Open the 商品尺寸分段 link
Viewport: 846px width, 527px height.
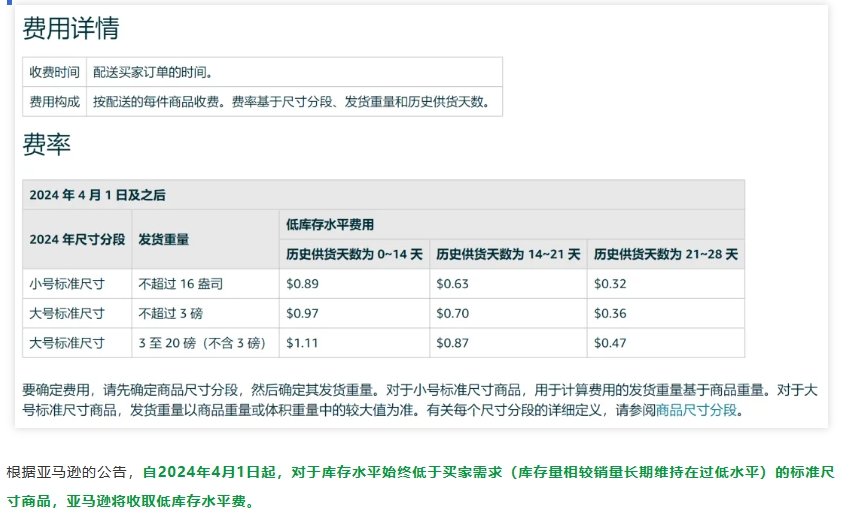coord(696,410)
